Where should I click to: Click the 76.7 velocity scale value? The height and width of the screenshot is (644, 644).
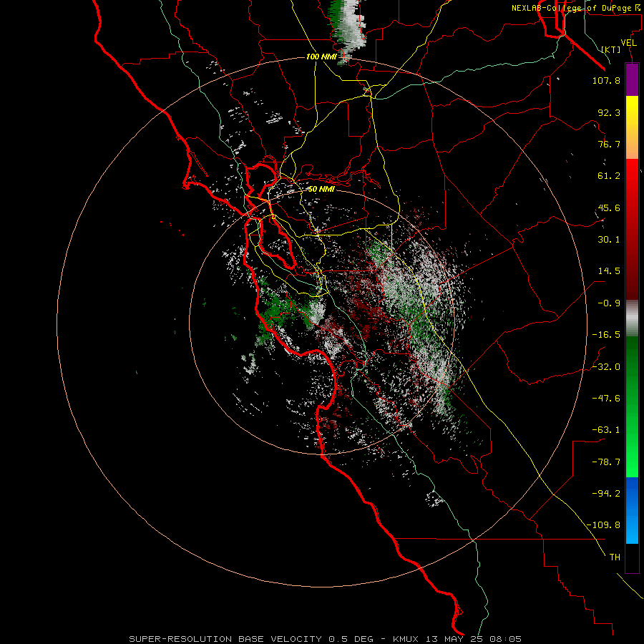point(609,144)
